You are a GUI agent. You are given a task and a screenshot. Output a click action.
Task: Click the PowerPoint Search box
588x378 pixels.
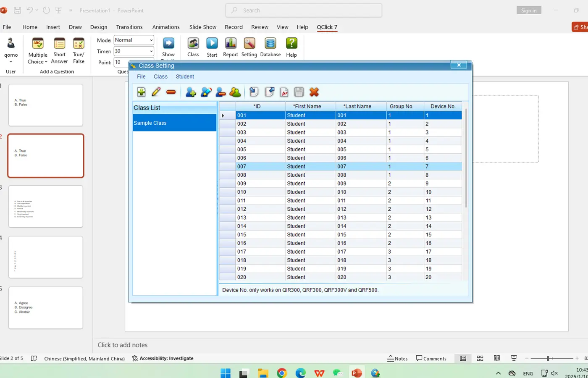coord(304,10)
